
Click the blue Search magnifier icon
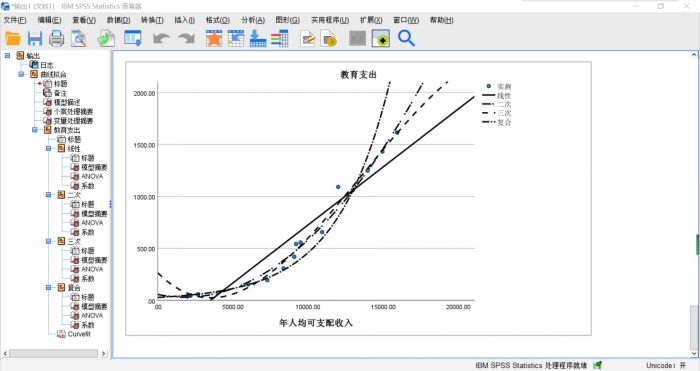point(406,39)
